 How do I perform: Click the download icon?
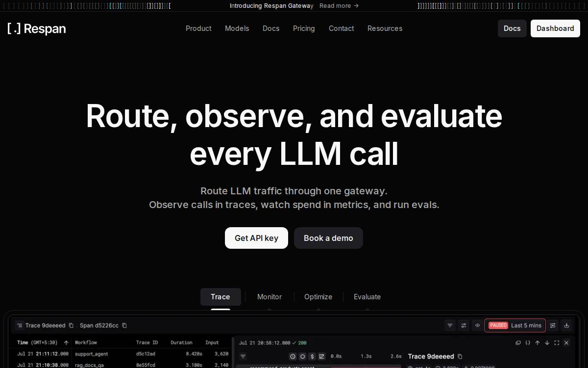566,325
